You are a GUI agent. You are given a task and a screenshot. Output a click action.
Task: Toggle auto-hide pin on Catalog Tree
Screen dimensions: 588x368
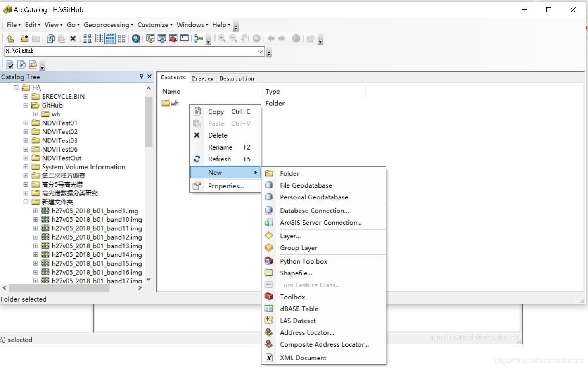[x=141, y=76]
